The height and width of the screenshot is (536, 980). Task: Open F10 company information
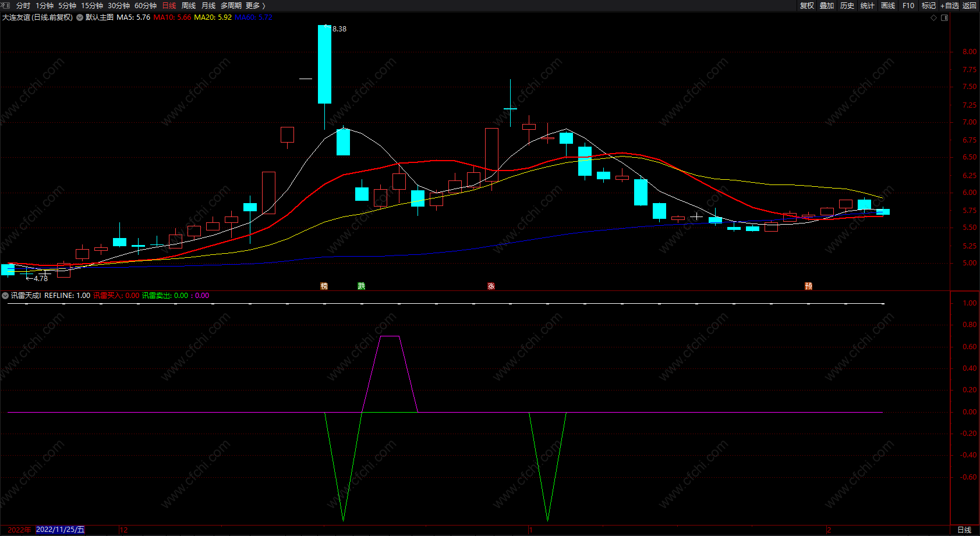(908, 6)
